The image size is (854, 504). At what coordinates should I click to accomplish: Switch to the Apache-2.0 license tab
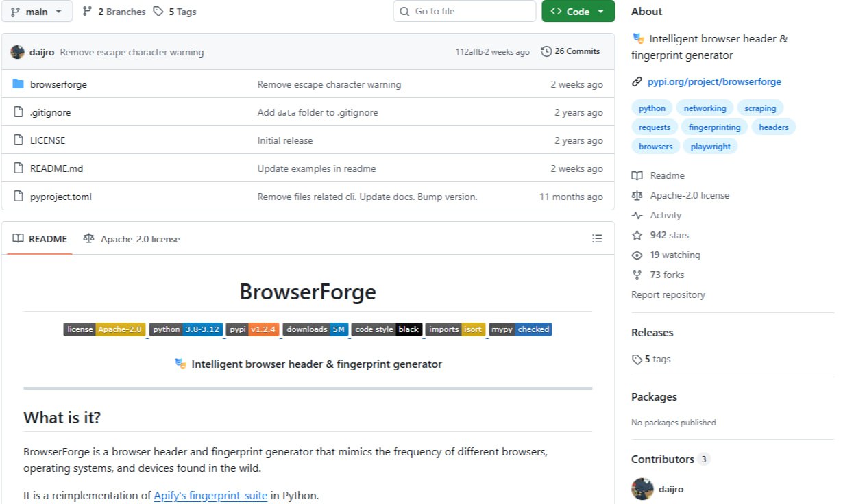tap(132, 239)
